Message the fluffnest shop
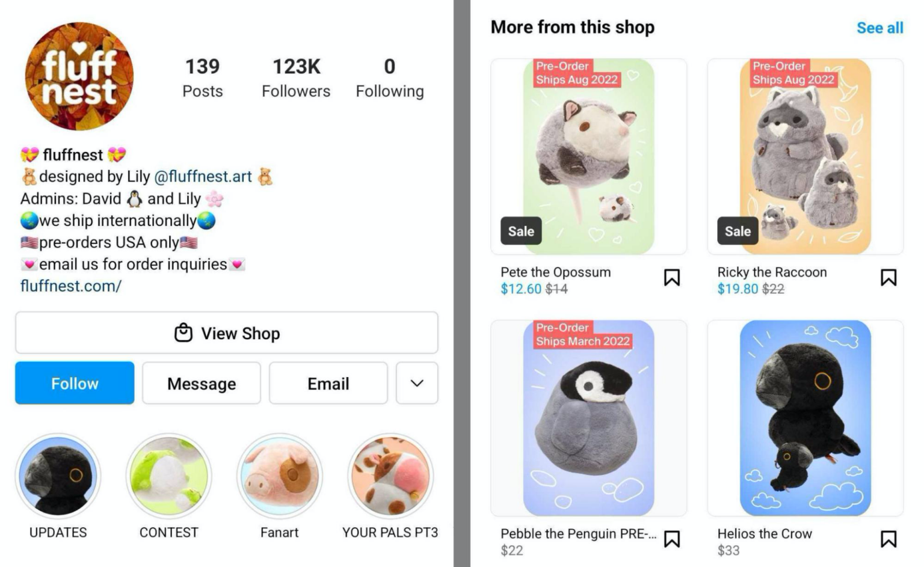924x567 pixels. pos(201,383)
